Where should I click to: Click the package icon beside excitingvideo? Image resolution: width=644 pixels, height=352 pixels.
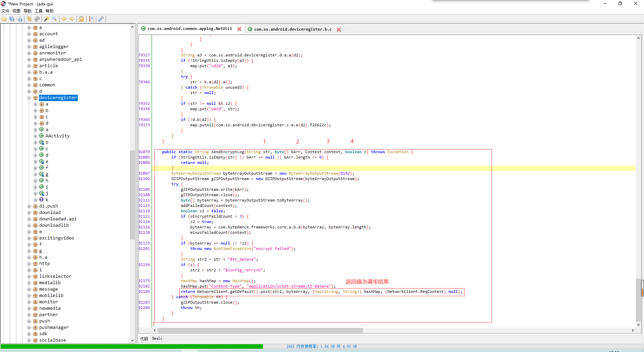35,238
